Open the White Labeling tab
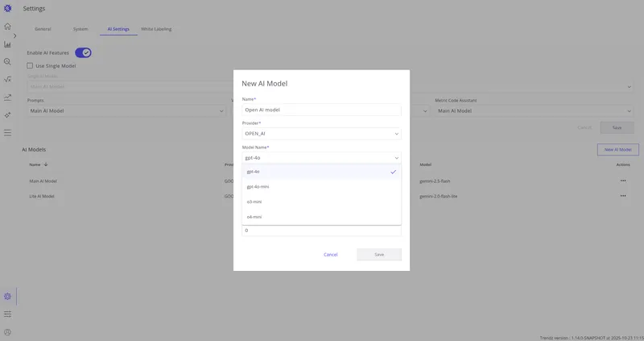Screen dimensions: 644x341 pyautogui.click(x=156, y=29)
